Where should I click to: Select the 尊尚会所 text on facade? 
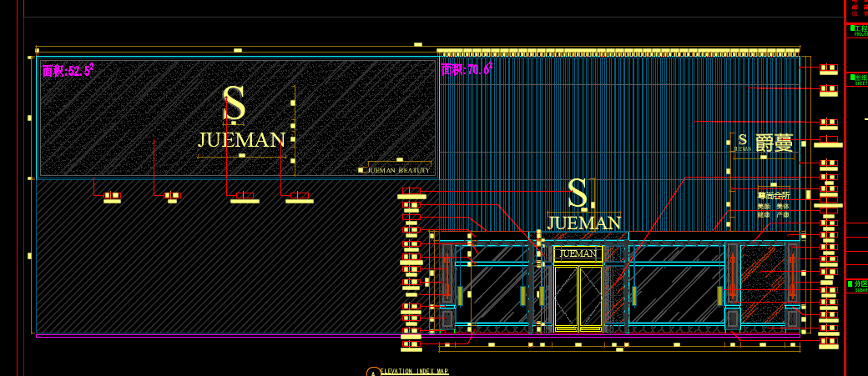774,195
